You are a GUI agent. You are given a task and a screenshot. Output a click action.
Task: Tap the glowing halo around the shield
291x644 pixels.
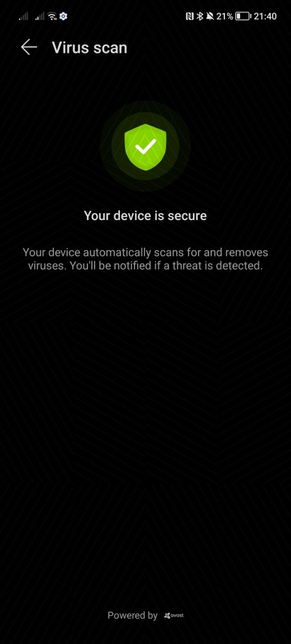pyautogui.click(x=145, y=147)
